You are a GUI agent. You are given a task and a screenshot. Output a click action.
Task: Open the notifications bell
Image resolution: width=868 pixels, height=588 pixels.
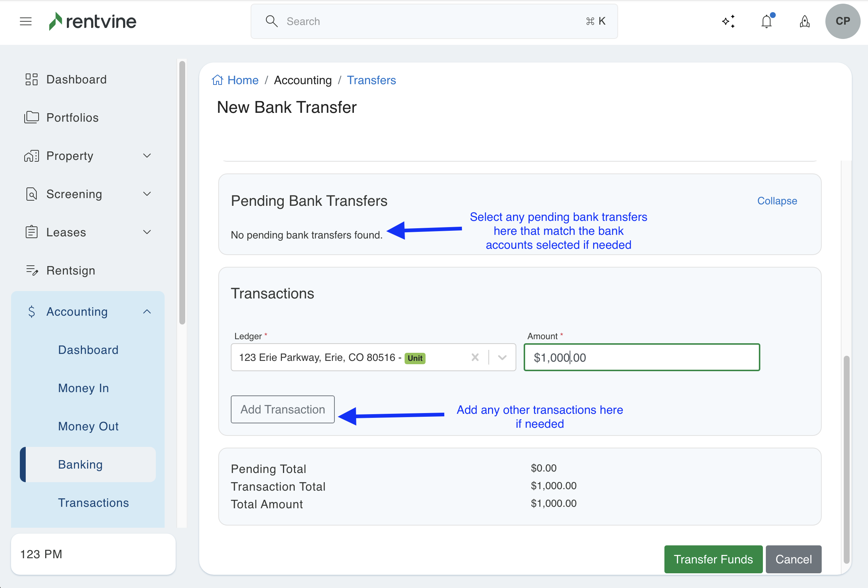point(766,21)
